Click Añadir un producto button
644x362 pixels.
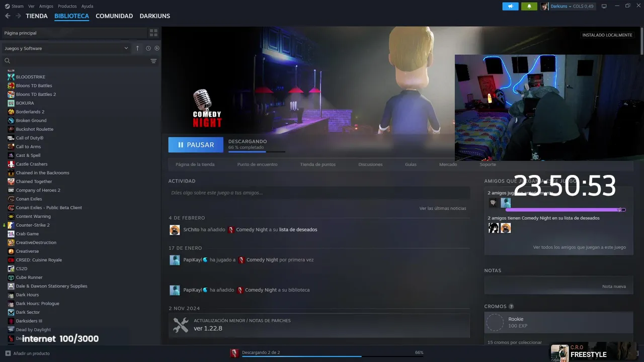click(28, 353)
